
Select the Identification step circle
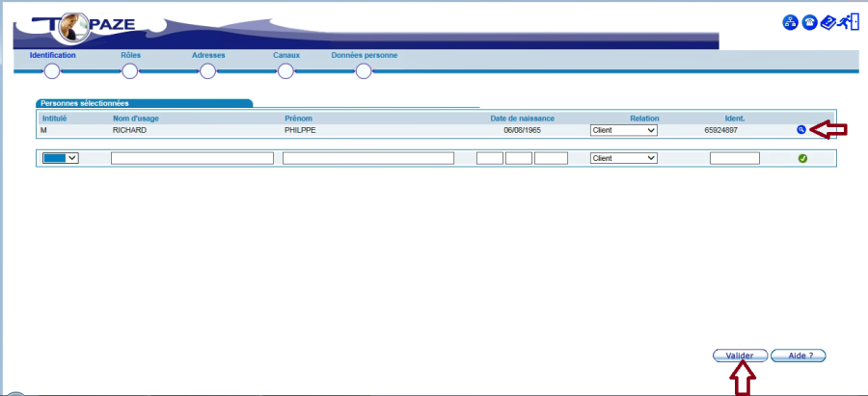click(x=52, y=70)
